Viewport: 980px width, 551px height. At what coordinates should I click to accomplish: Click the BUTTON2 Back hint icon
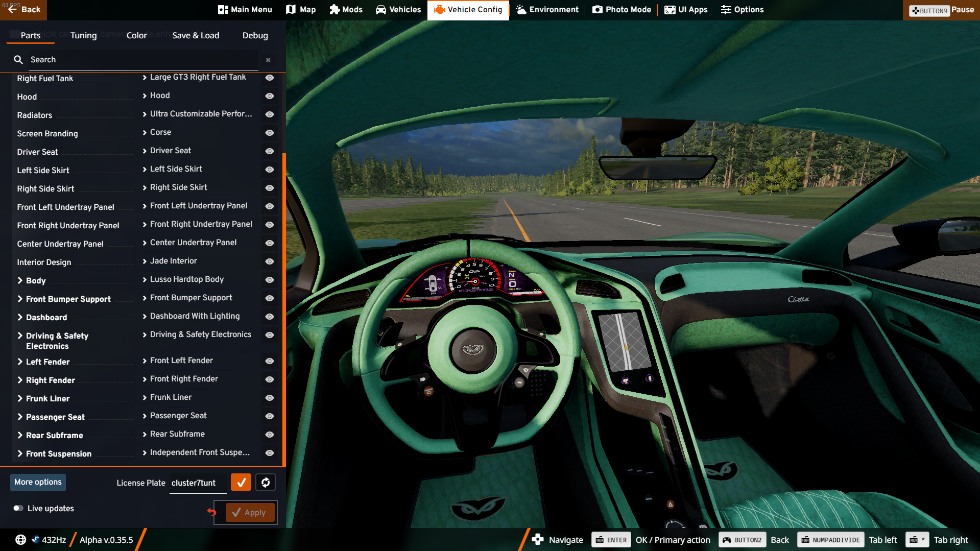coord(743,540)
